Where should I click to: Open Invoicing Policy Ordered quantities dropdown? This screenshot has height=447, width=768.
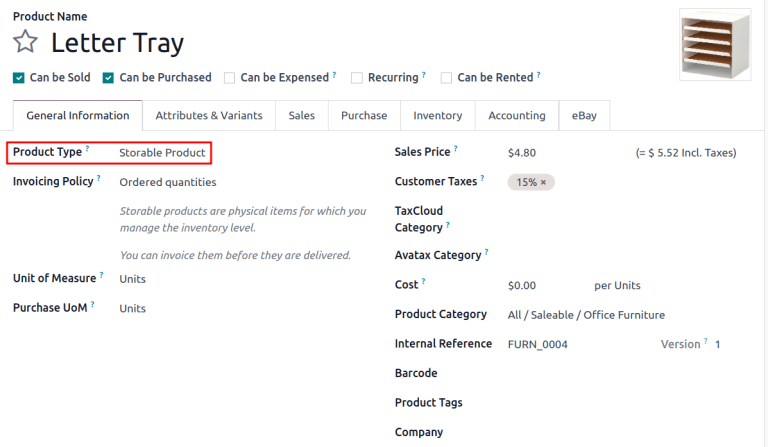pyautogui.click(x=167, y=182)
